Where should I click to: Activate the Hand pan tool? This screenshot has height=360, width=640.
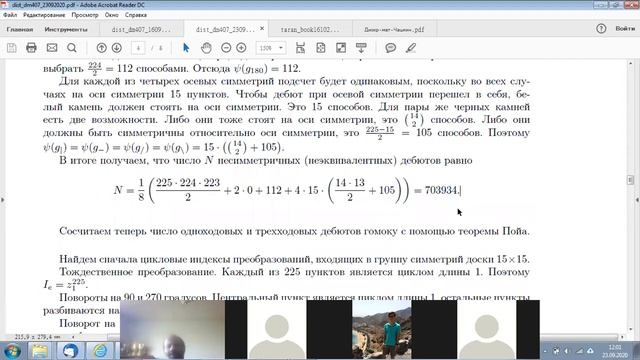pyautogui.click(x=207, y=48)
